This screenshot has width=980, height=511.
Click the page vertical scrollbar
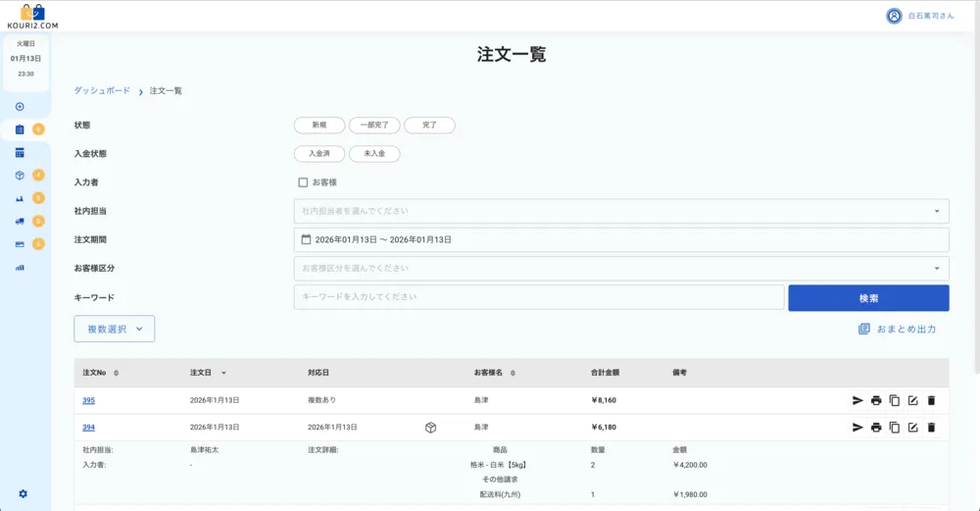click(x=976, y=187)
